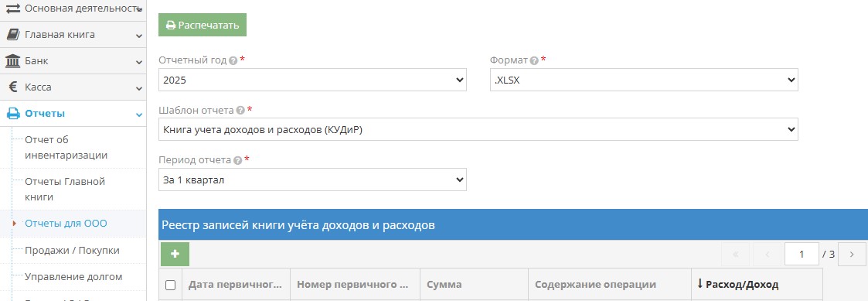The height and width of the screenshot is (301, 868).
Task: Click the bank building icon
Action: (x=12, y=61)
